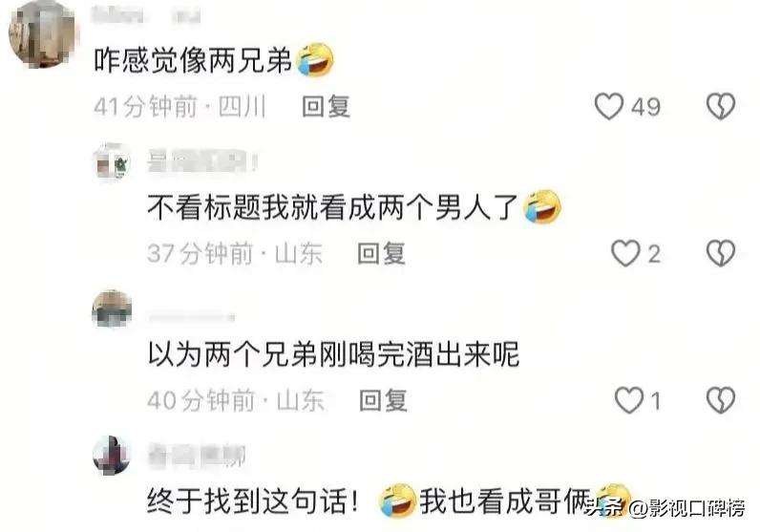
Task: Open avatar beside 不看标题 reply
Action: [112, 162]
